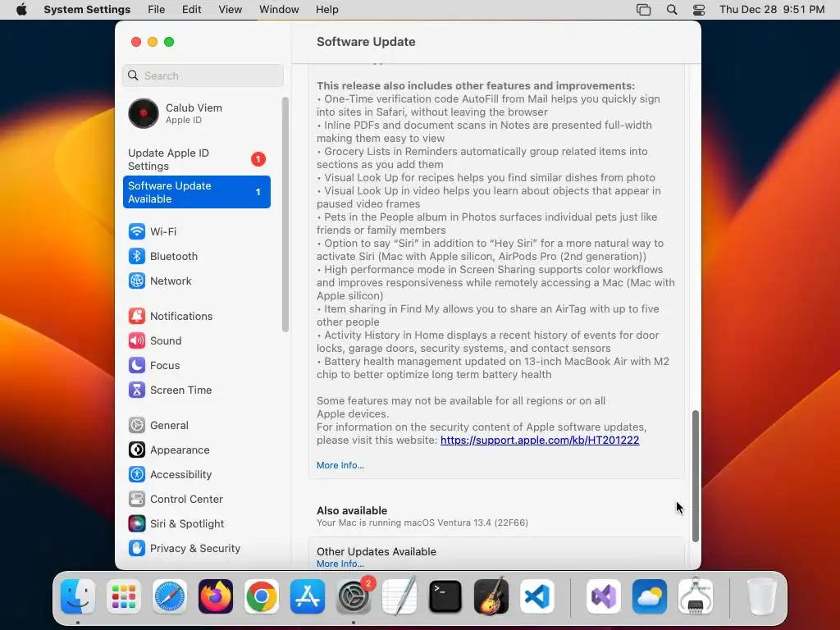Open App Store from the Dock
Screen dimensions: 840x630
click(x=308, y=596)
